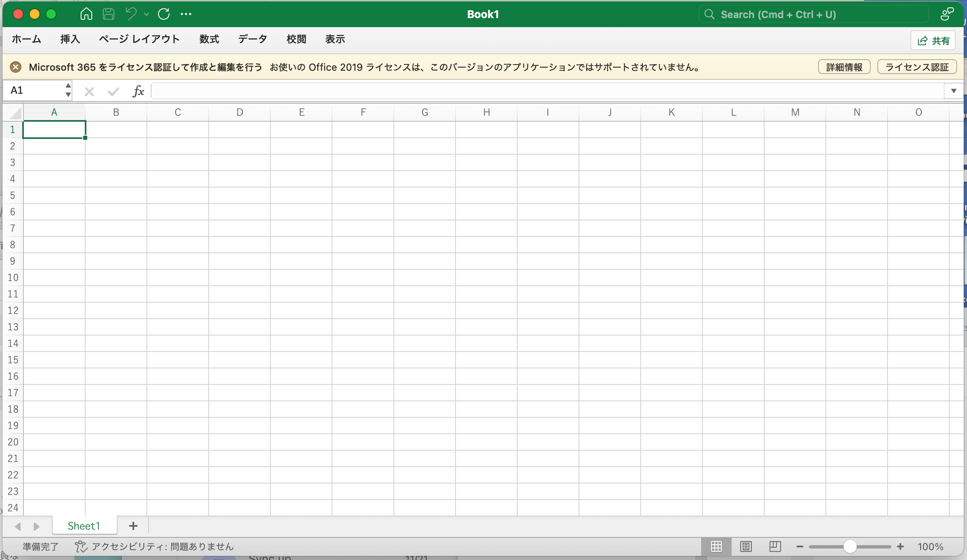Switch to Normal grid view

click(716, 546)
